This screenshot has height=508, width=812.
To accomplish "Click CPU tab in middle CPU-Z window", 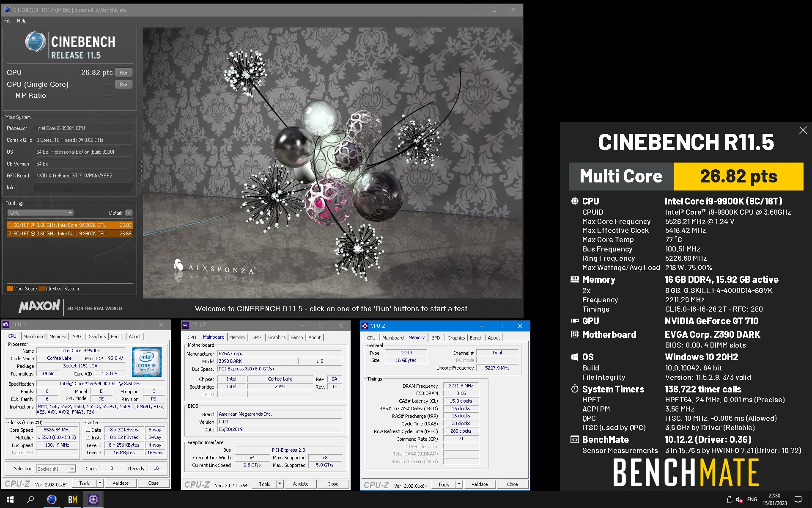I will coord(192,337).
